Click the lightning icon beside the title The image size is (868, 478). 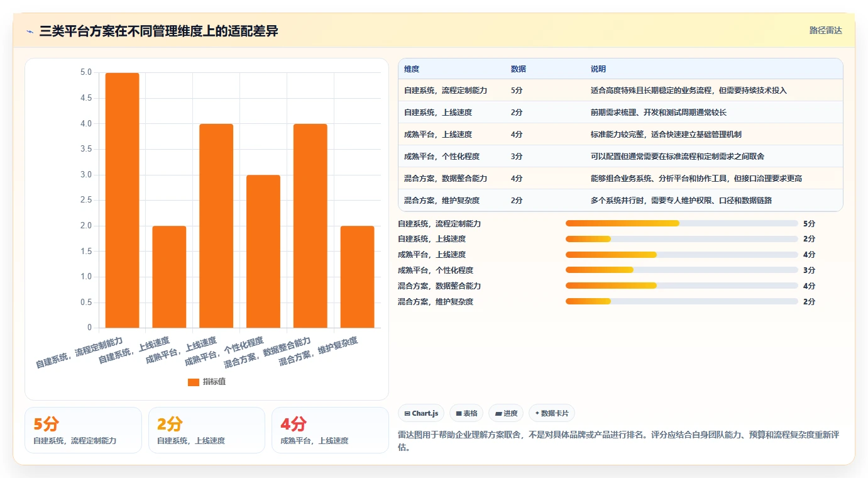30,31
